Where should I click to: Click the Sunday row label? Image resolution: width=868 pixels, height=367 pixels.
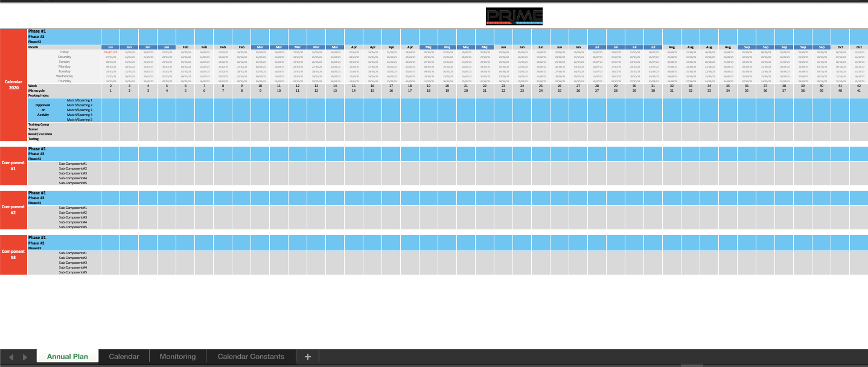coord(64,62)
